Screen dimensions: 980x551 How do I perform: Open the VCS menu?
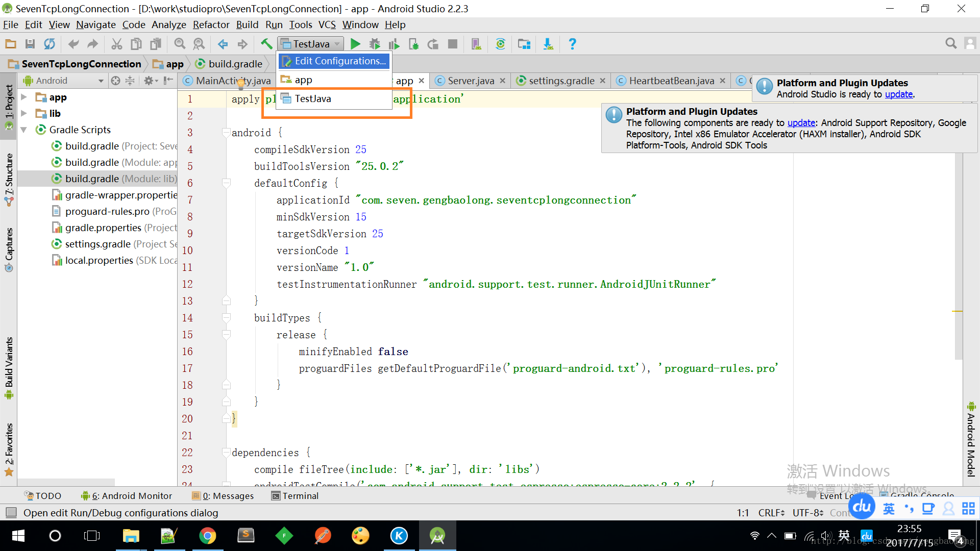click(327, 24)
